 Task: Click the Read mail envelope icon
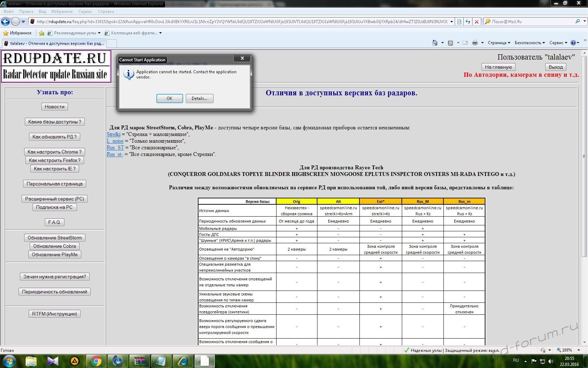(x=465, y=43)
